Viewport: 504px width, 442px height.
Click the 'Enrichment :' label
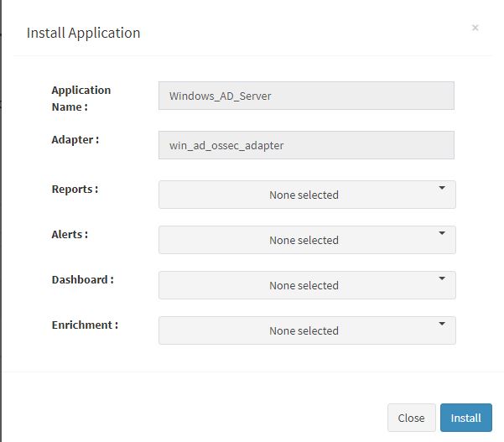point(85,325)
